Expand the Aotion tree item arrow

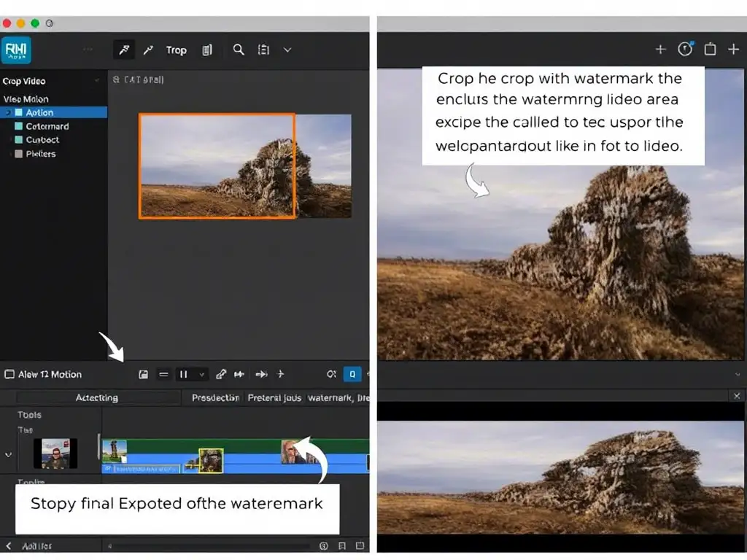point(7,112)
